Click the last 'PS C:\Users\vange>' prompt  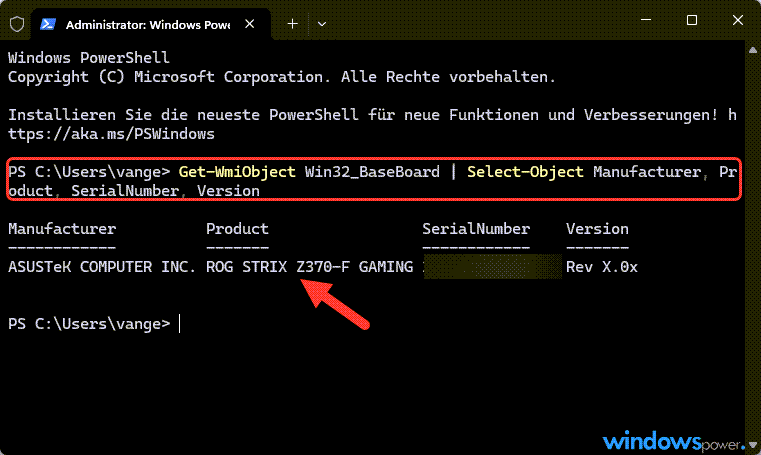click(x=89, y=324)
